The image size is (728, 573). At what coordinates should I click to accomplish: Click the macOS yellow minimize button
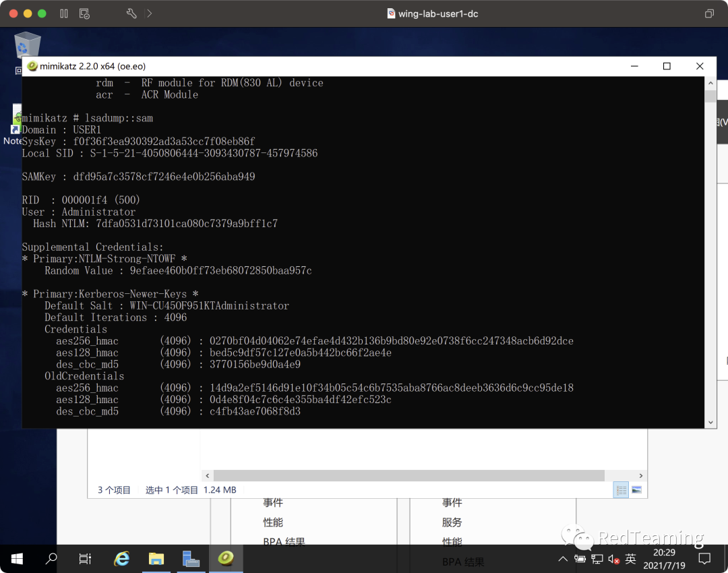[x=28, y=13]
